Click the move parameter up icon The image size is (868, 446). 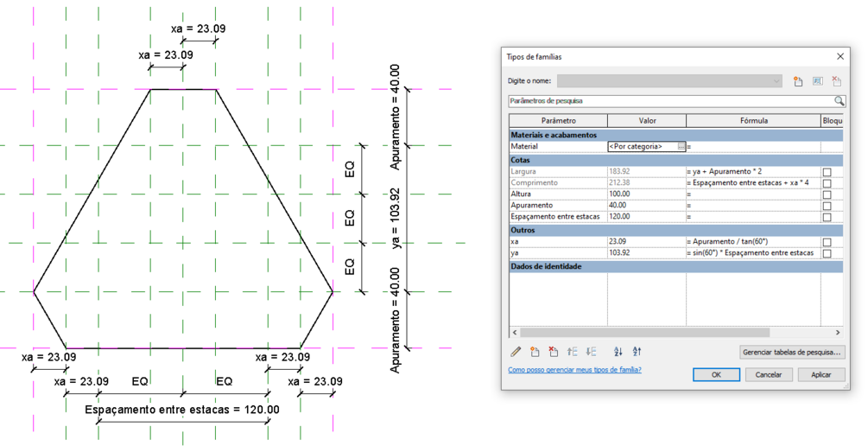coord(573,351)
